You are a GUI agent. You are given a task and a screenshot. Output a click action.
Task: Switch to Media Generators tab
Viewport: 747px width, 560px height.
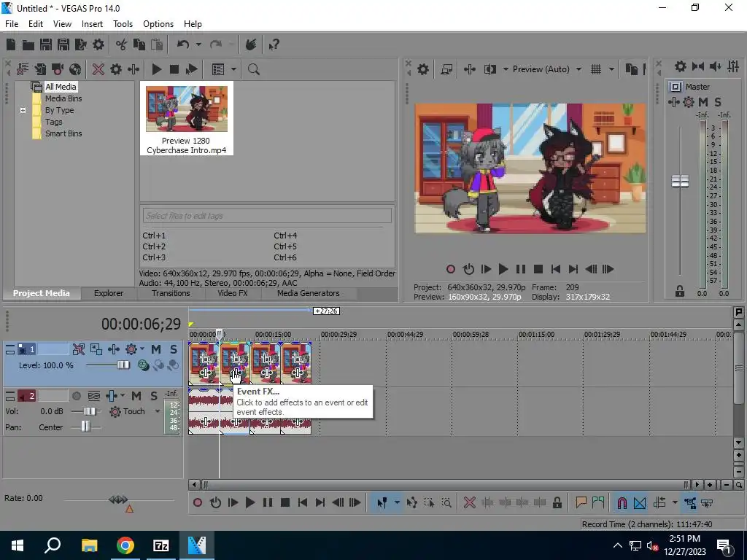pos(309,293)
